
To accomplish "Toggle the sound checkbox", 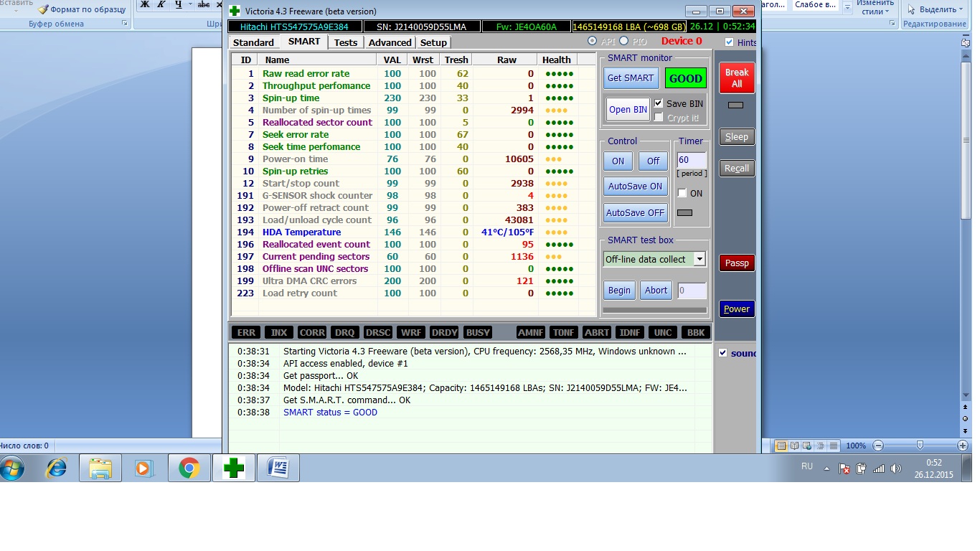I will (x=723, y=353).
